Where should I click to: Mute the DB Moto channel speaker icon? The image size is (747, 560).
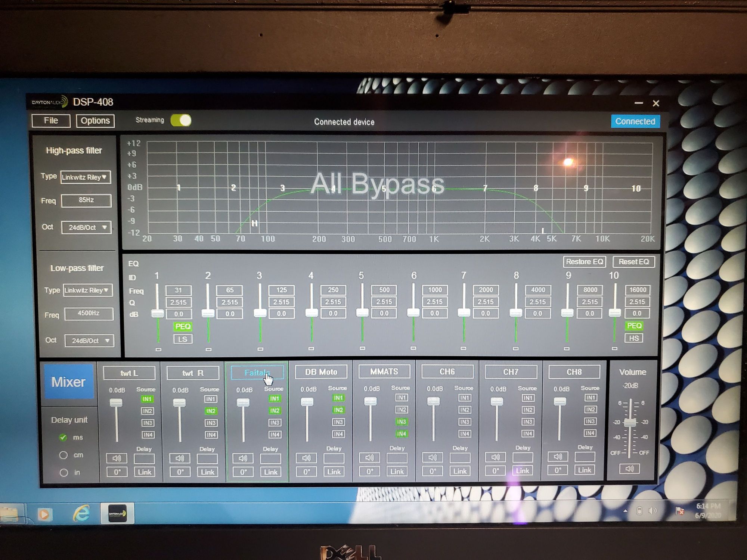(306, 458)
